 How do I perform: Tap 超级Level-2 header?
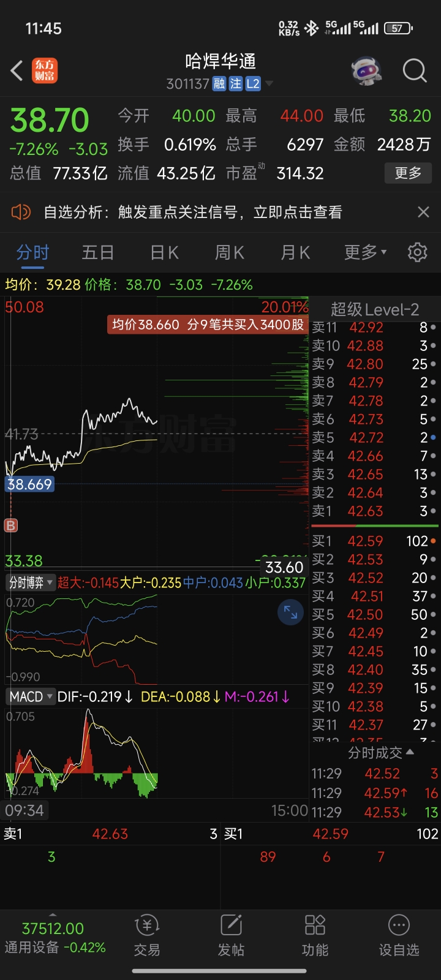375,309
